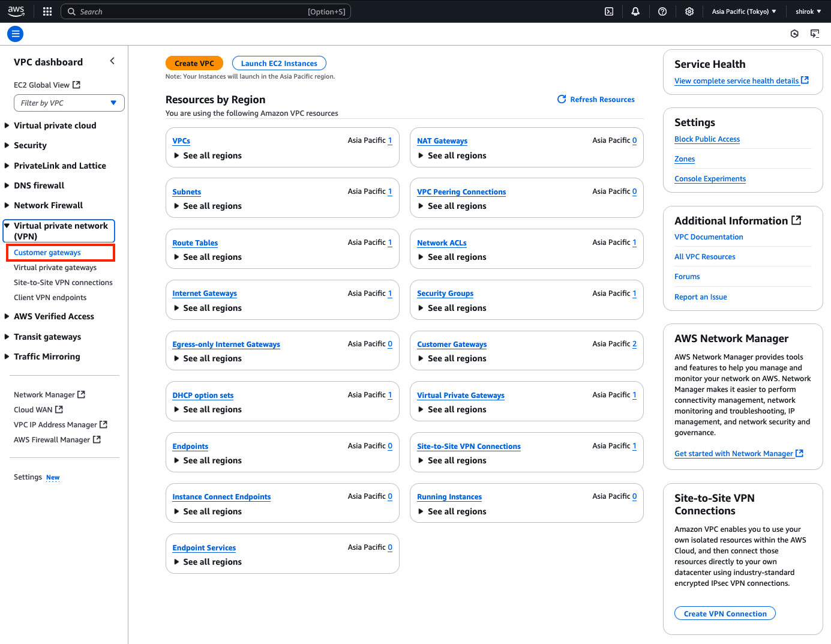Expand Virtual private cloud section
831x644 pixels.
click(x=50, y=125)
